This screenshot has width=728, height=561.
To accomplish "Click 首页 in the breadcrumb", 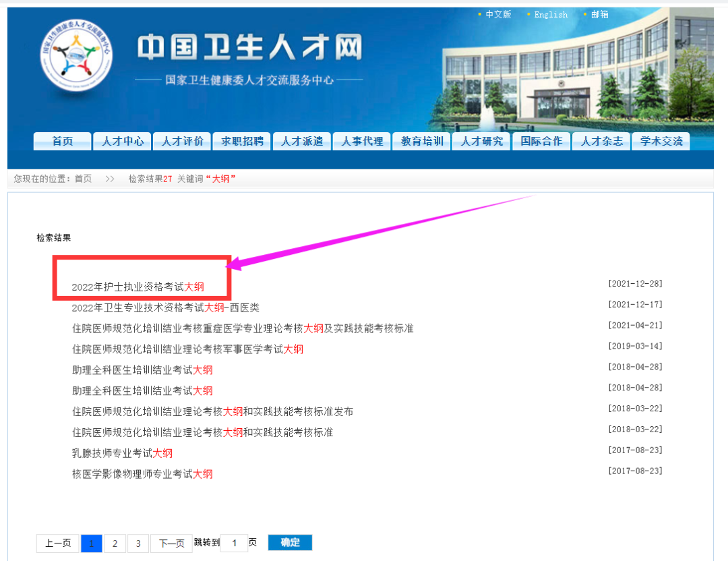I will (83, 179).
